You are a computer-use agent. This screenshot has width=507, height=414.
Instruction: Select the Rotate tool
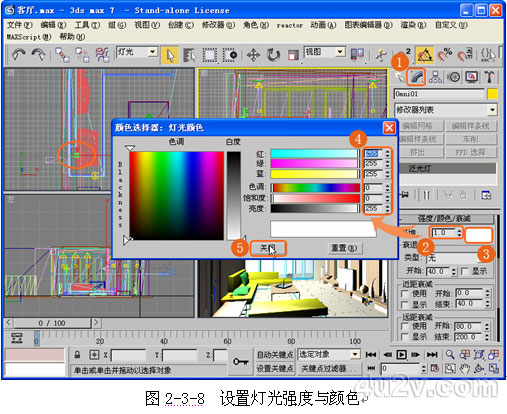pyautogui.click(x=273, y=55)
